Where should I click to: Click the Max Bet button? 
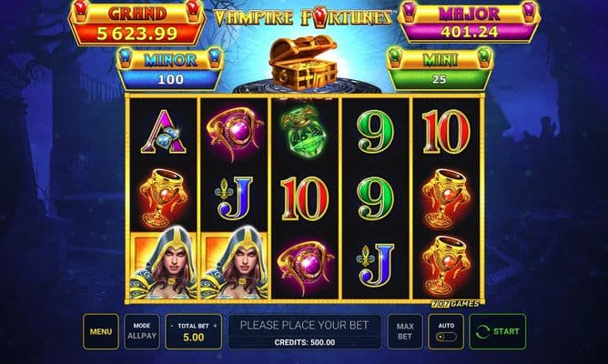tap(405, 331)
